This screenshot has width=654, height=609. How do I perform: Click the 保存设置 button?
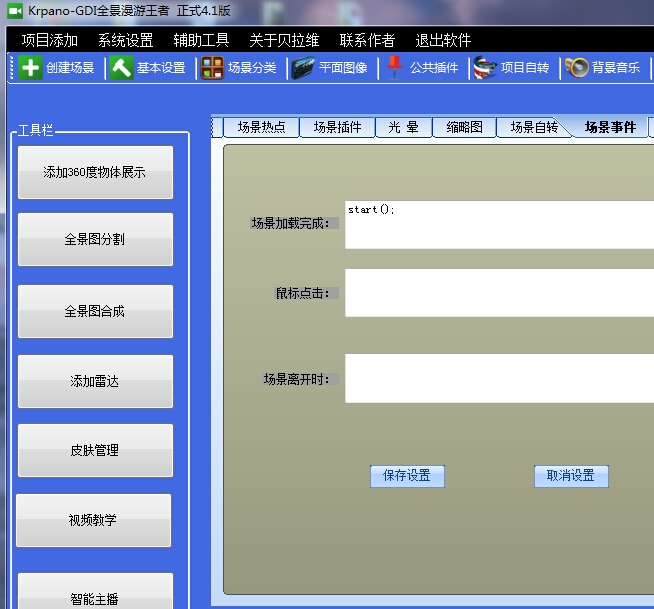click(407, 476)
